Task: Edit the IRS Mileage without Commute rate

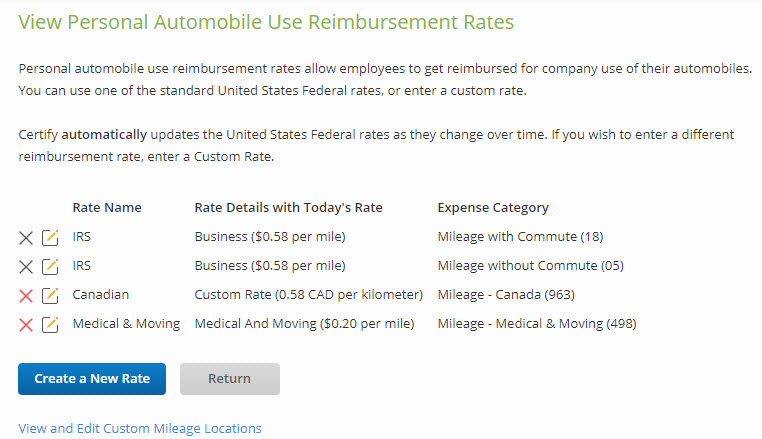Action: coord(50,267)
